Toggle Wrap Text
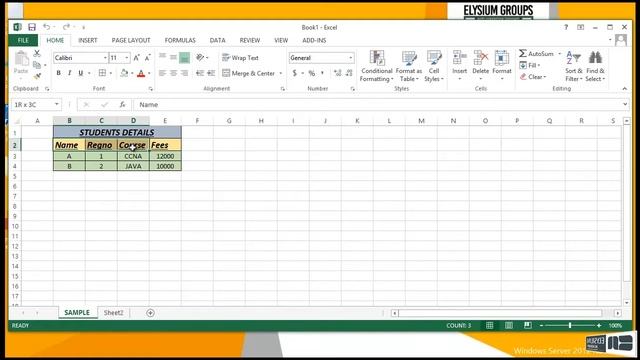 pos(240,58)
